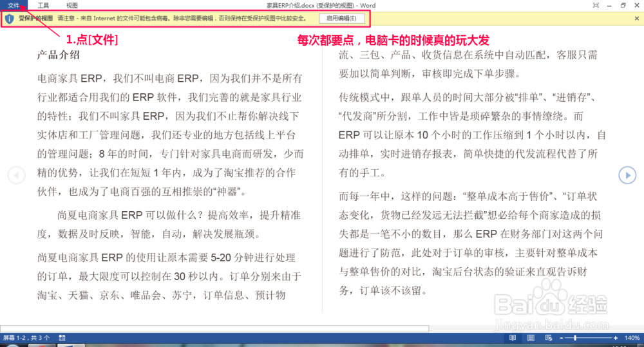Open zoom dialog via 140% label
This screenshot has width=644, height=347.
632,337
